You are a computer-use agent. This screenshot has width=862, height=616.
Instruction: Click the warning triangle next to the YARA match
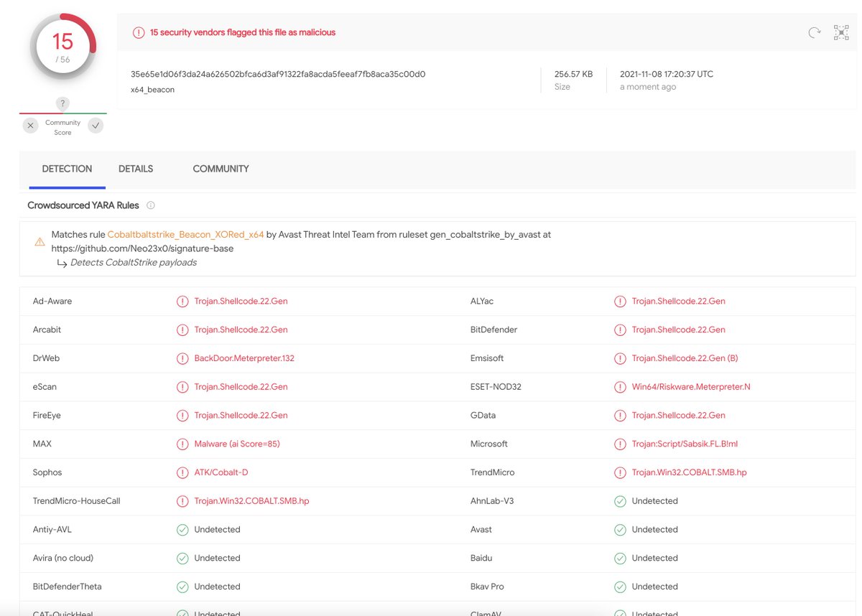[x=40, y=242]
